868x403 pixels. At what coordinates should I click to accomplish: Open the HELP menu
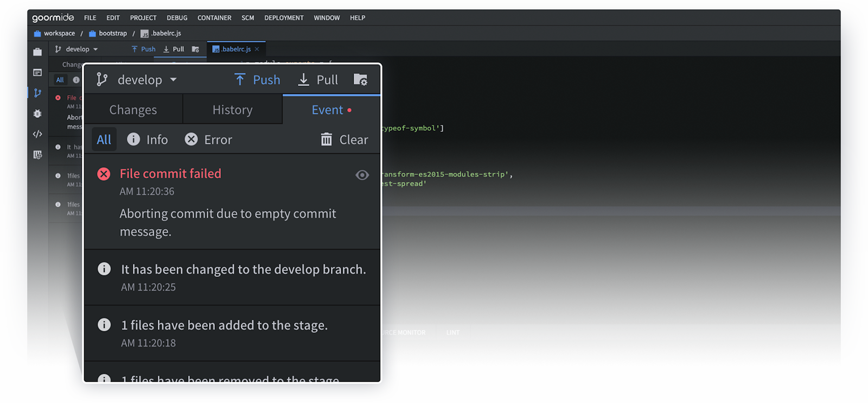tap(358, 18)
